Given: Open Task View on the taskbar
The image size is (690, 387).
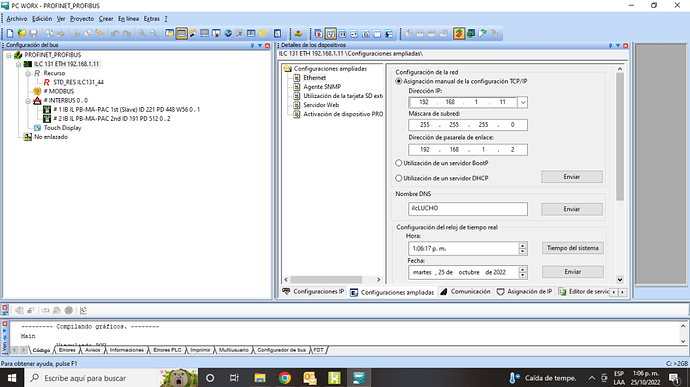Looking at the screenshot, I should [x=235, y=378].
